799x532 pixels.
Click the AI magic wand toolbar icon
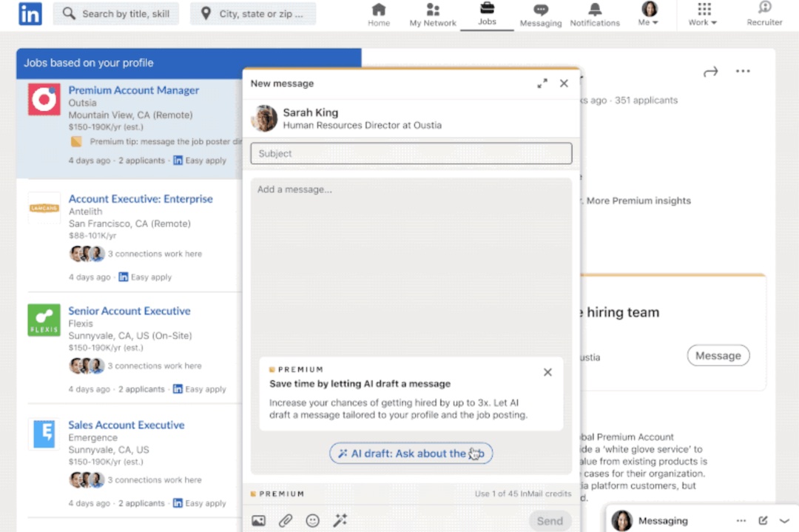(340, 520)
